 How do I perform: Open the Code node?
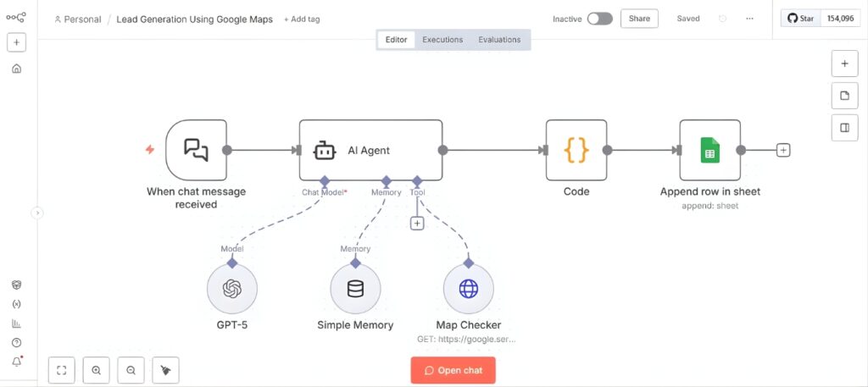coord(576,150)
